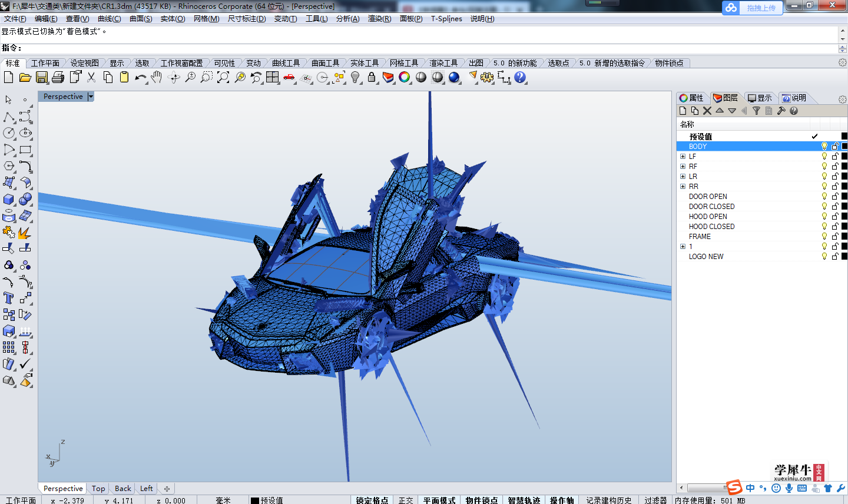Screen dimensions: 848x504
Task: Select the Zoom window tool
Action: [x=207, y=77]
